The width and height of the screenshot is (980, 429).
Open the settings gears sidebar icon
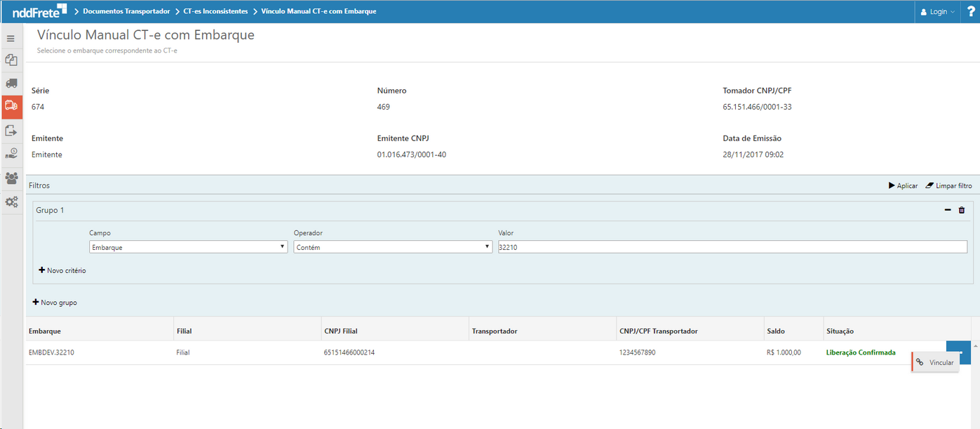[x=11, y=202]
